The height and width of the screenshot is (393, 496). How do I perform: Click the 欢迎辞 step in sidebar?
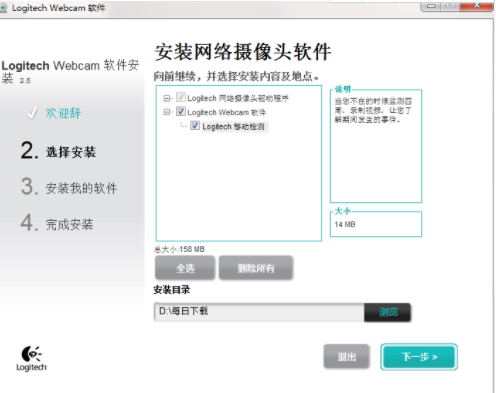[x=63, y=113]
